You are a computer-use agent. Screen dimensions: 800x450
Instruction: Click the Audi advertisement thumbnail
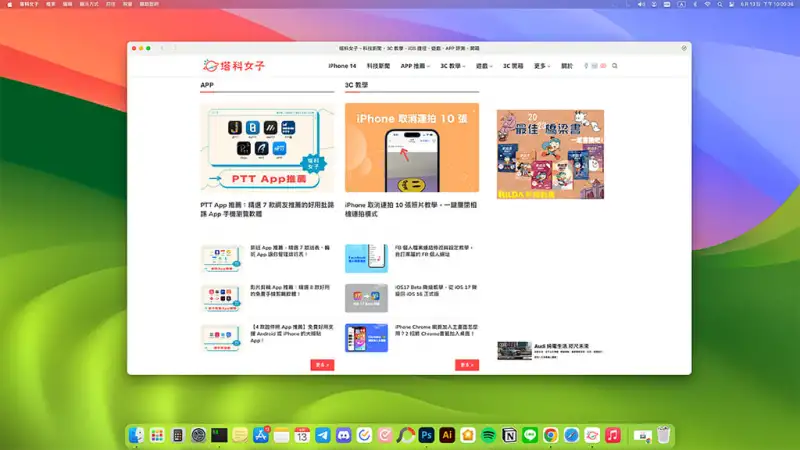pyautogui.click(x=514, y=351)
